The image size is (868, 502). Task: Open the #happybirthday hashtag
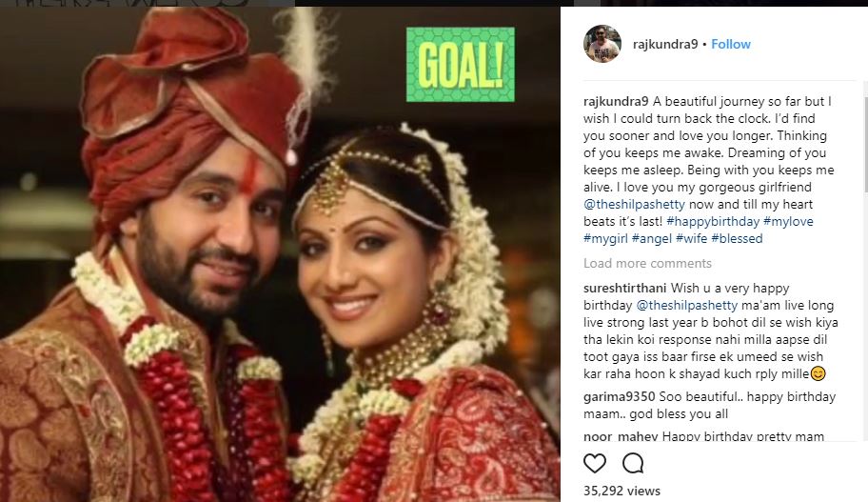pyautogui.click(x=713, y=222)
